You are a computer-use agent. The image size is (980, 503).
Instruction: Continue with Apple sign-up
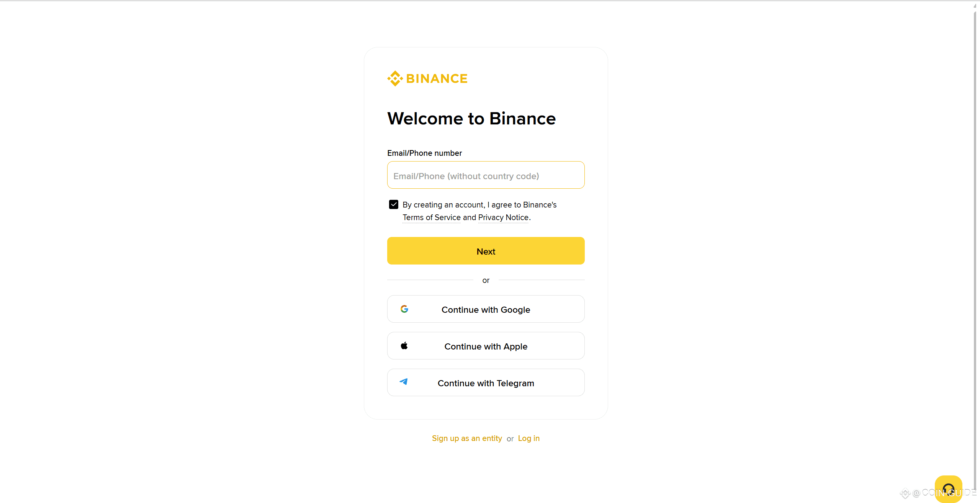click(486, 346)
